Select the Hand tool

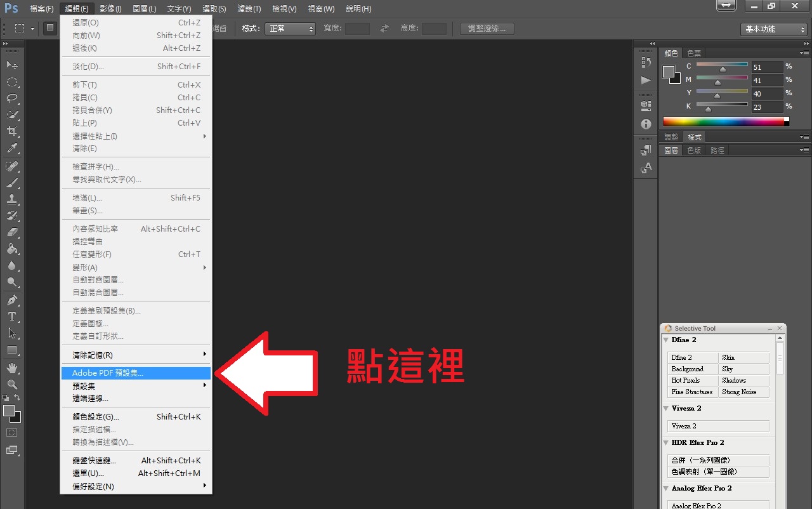pos(12,368)
